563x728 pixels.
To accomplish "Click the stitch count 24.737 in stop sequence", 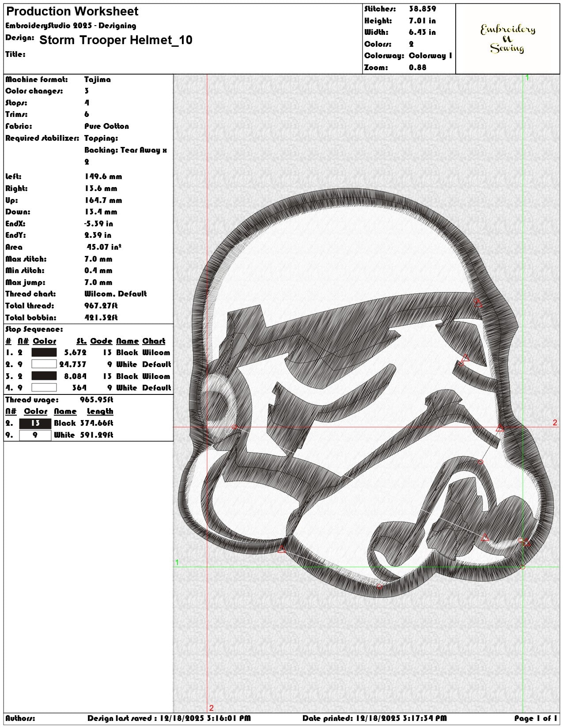I will [73, 364].
